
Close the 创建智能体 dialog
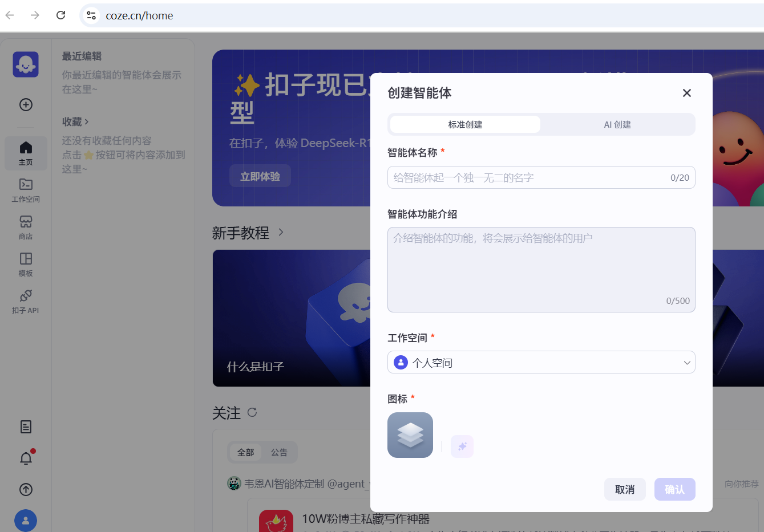[x=687, y=93]
